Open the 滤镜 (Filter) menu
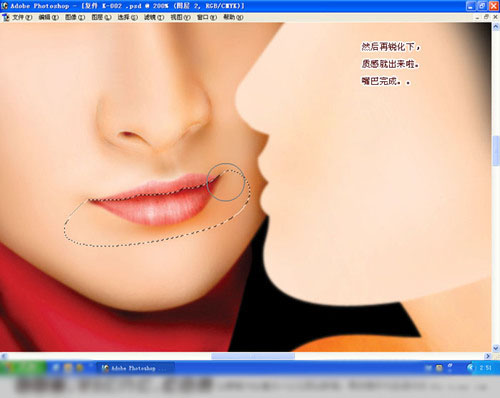The image size is (500, 398). click(x=154, y=17)
